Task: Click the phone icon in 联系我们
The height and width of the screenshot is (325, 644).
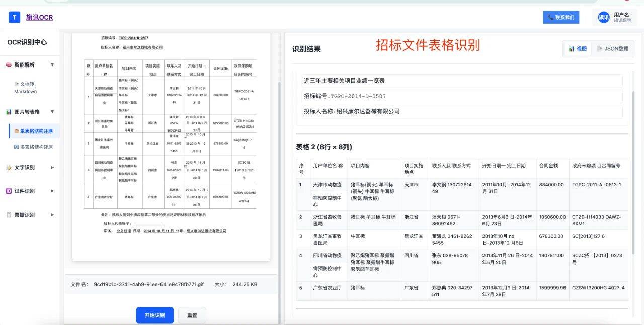Action: [x=550, y=17]
